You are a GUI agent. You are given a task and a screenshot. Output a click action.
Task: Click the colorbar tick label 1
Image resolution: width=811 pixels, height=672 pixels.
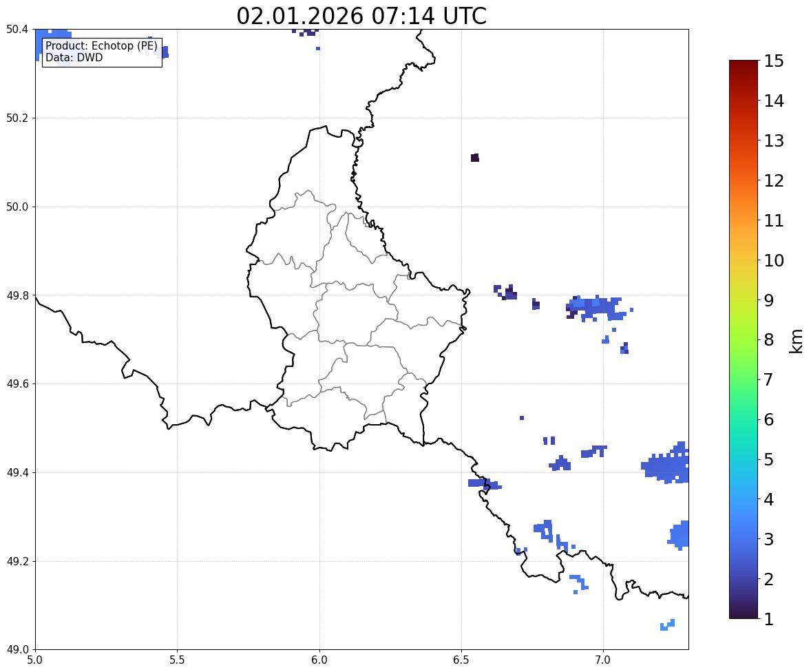[x=769, y=619]
